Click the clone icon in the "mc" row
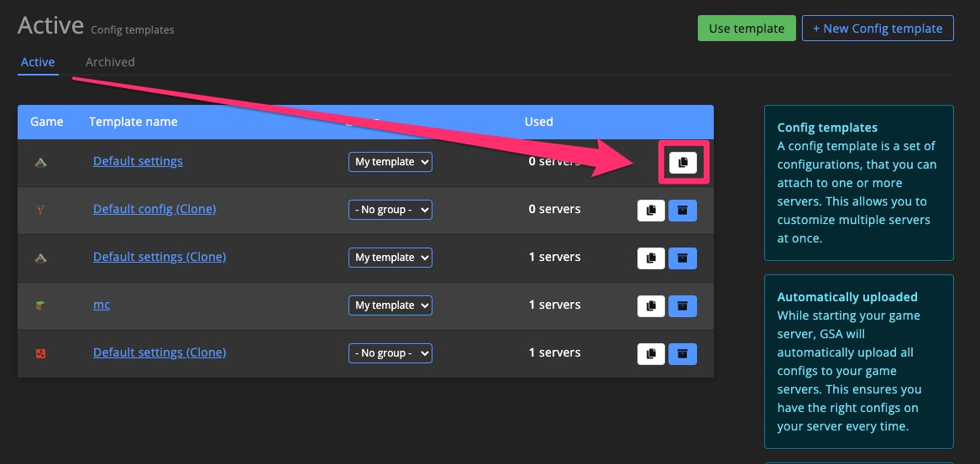Viewport: 980px width, 464px height. (x=651, y=306)
